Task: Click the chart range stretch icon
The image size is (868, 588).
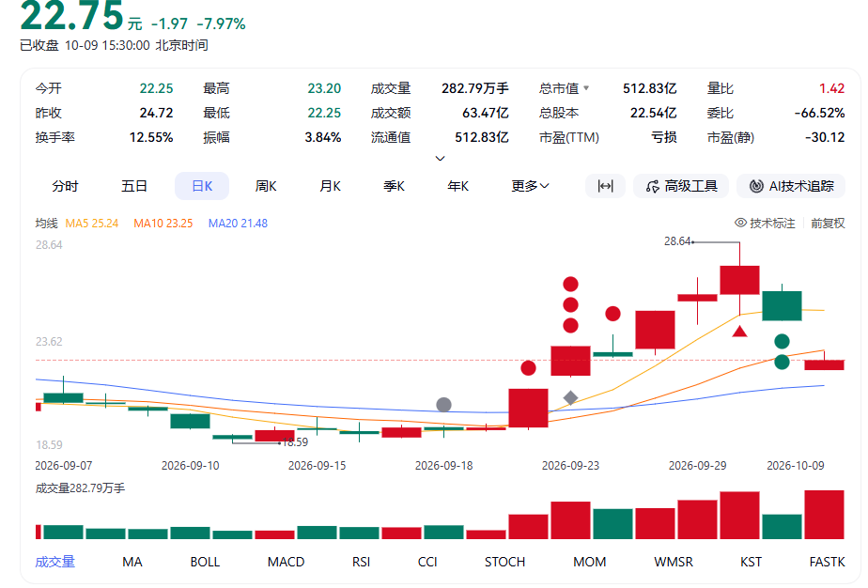Action: (605, 186)
